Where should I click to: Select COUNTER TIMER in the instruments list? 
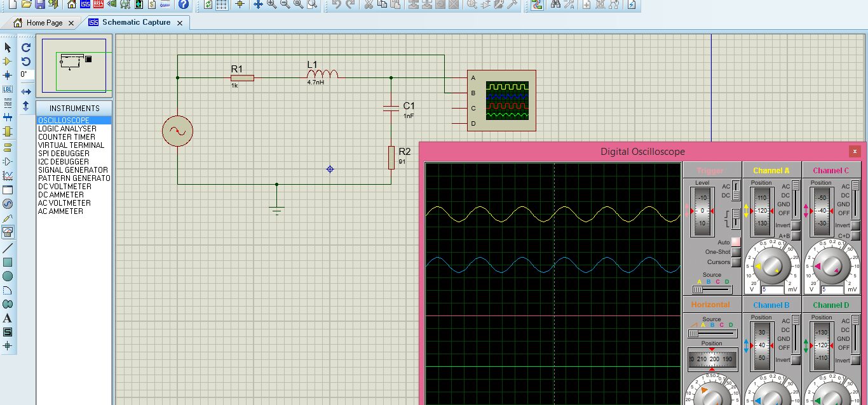[74, 137]
